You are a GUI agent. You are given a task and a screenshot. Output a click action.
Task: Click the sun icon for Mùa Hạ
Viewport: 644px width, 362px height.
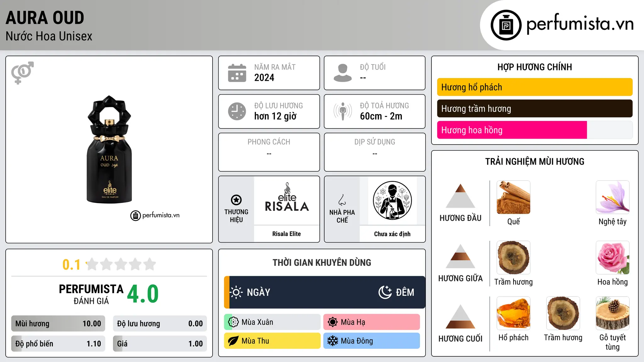pyautogui.click(x=333, y=322)
